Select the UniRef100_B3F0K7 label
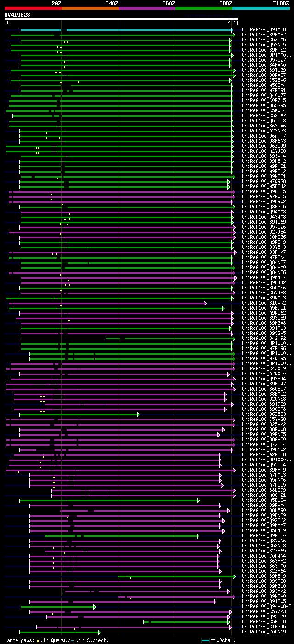Viewport: 294px width, 644px height. click(x=264, y=252)
